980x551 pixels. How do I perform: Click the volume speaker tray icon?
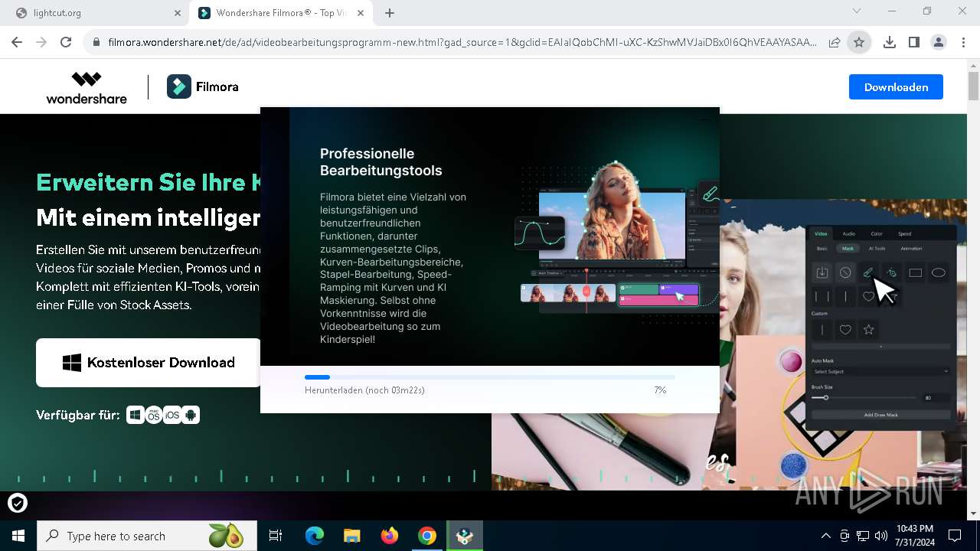click(x=881, y=536)
